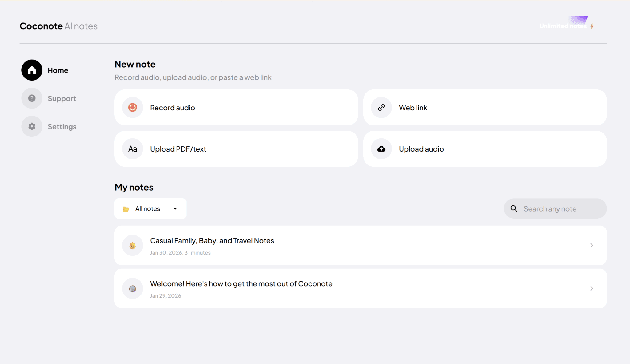The height and width of the screenshot is (364, 630).
Task: Click chevron on Welcome note
Action: point(592,288)
